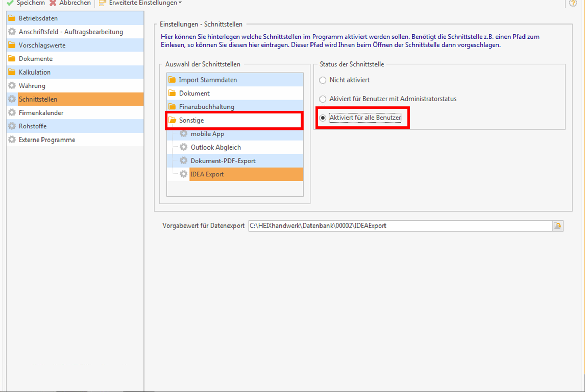Image resolution: width=585 pixels, height=392 pixels.
Task: Expand the Import Stammdaten folder
Action: coord(207,80)
